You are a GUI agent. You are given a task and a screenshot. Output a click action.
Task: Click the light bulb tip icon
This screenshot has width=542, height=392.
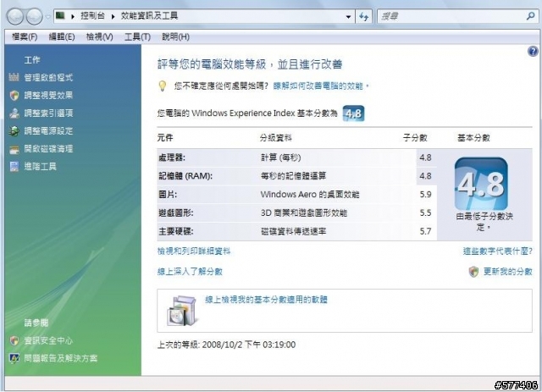click(x=162, y=86)
